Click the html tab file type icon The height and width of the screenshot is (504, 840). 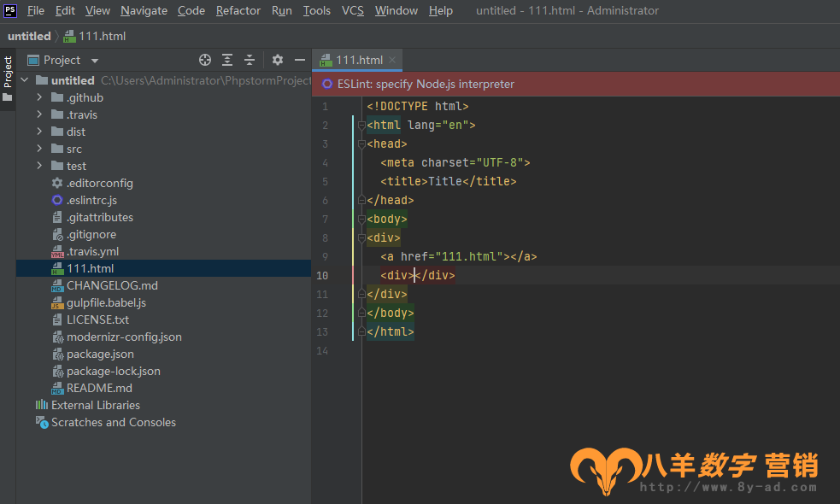(x=326, y=61)
